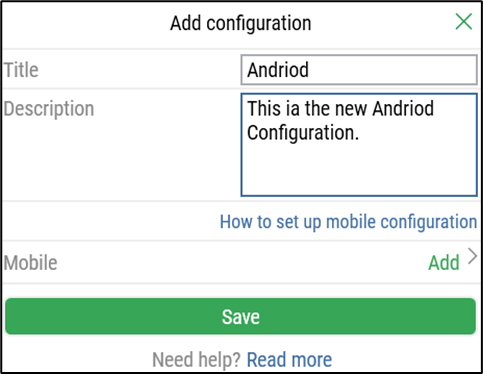Focus the Description text area
The image size is (483, 374).
pyautogui.click(x=359, y=145)
